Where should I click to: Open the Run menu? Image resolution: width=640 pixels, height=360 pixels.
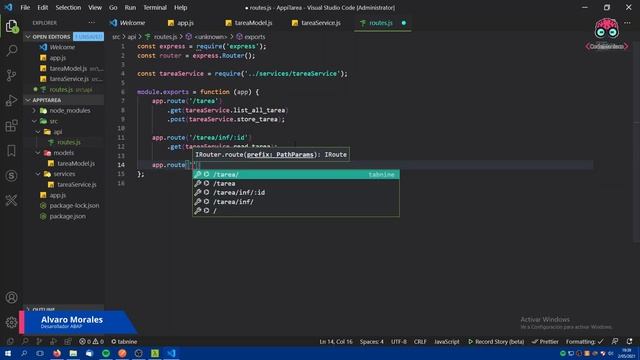point(130,7)
